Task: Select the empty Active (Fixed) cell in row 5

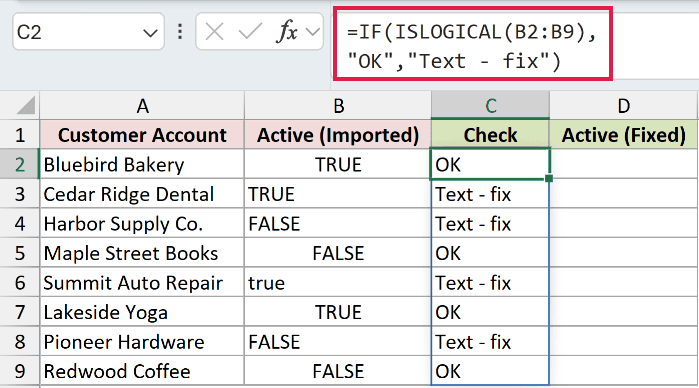Action: (x=624, y=253)
